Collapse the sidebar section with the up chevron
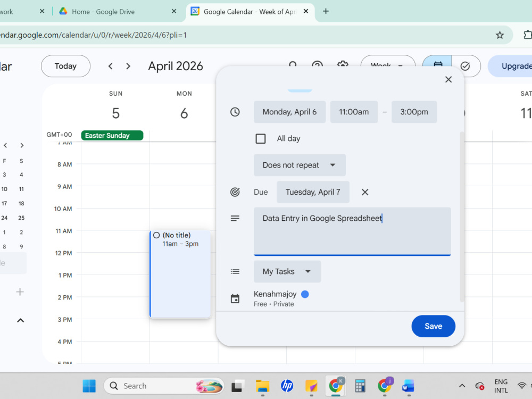This screenshot has height=399, width=532. 20,320
